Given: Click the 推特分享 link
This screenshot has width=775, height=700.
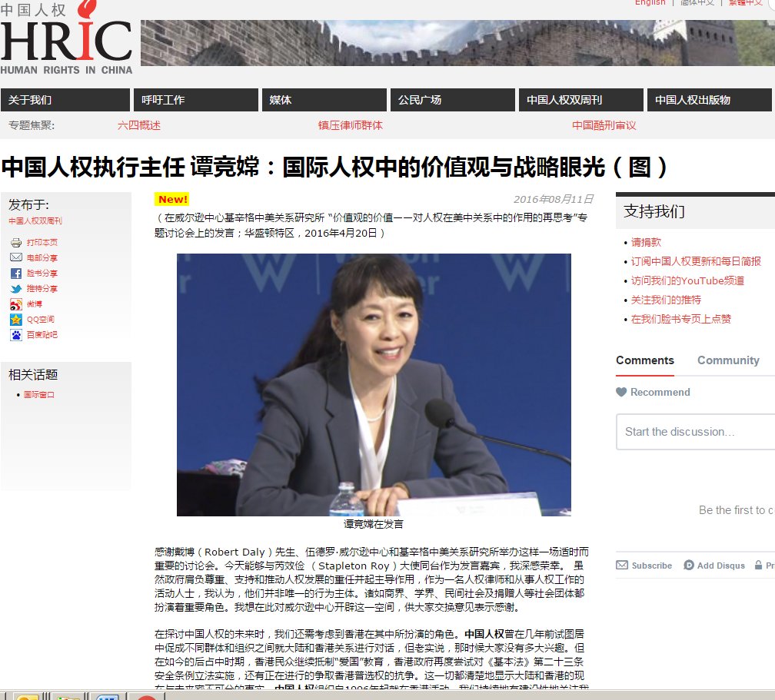Looking at the screenshot, I should tap(42, 288).
